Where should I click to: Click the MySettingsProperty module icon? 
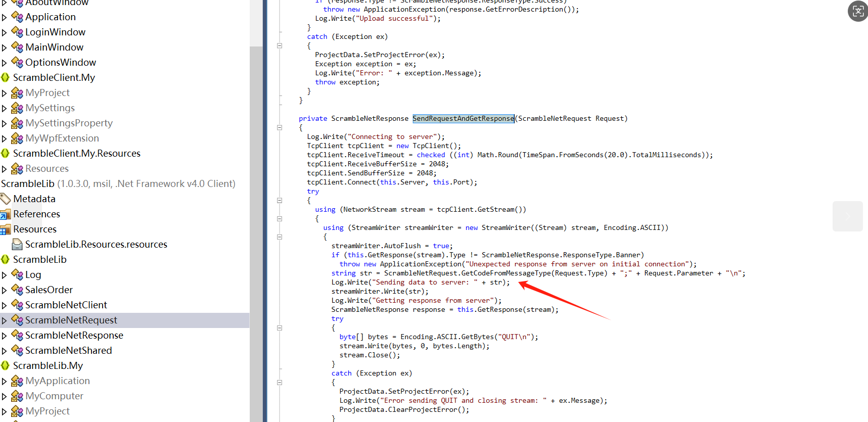17,123
